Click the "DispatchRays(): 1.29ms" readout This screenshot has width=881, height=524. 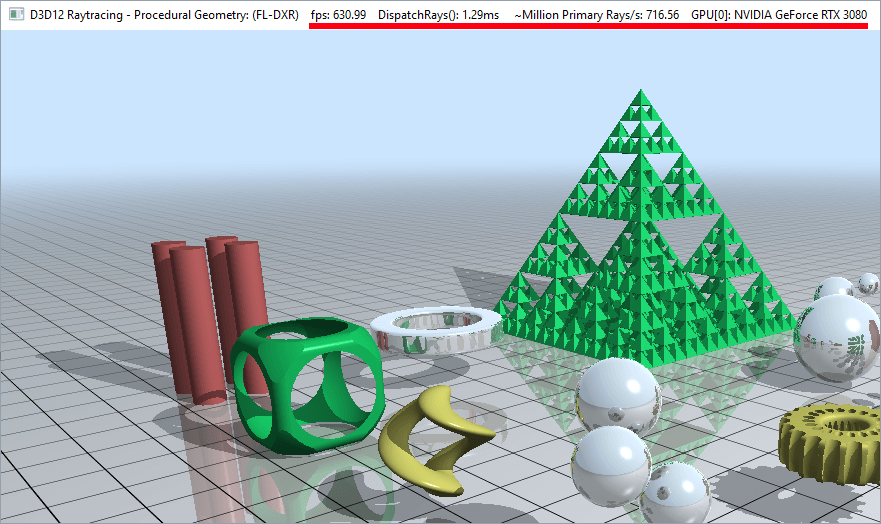pos(438,15)
